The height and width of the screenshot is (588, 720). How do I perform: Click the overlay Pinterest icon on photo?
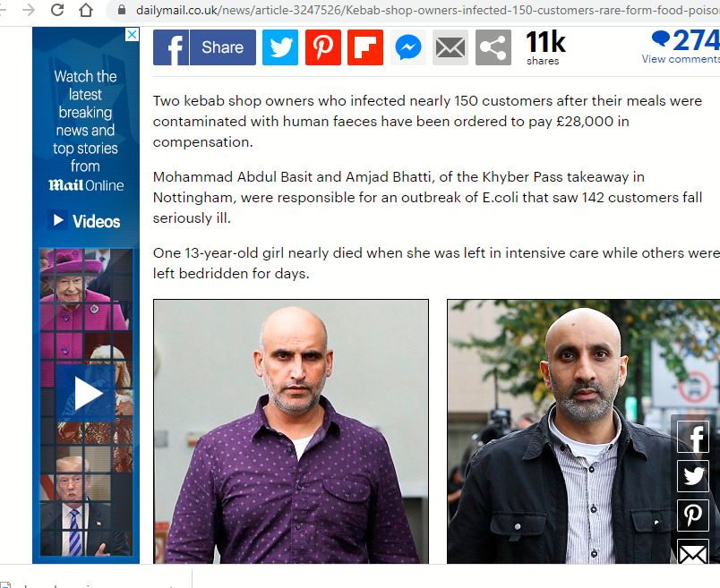pos(694,515)
